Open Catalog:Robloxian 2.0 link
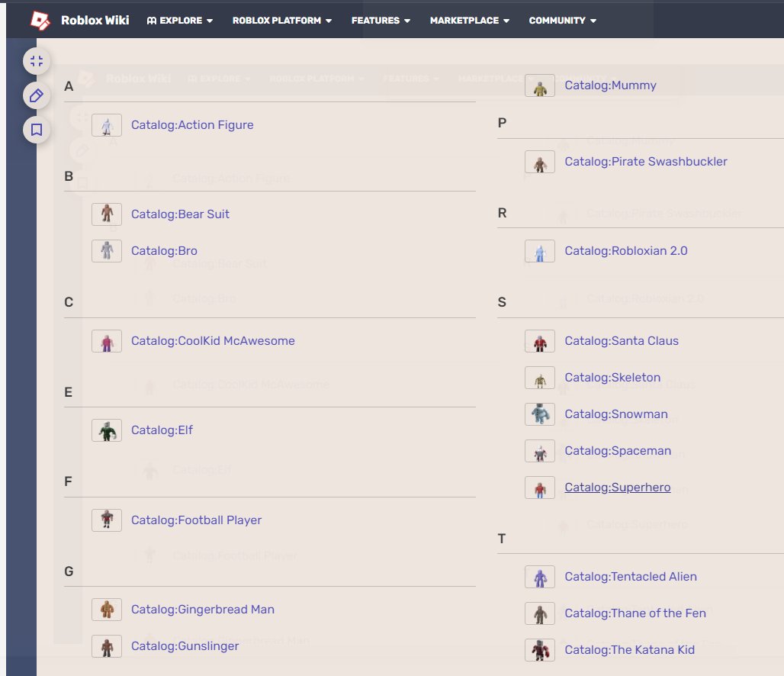 (x=626, y=251)
